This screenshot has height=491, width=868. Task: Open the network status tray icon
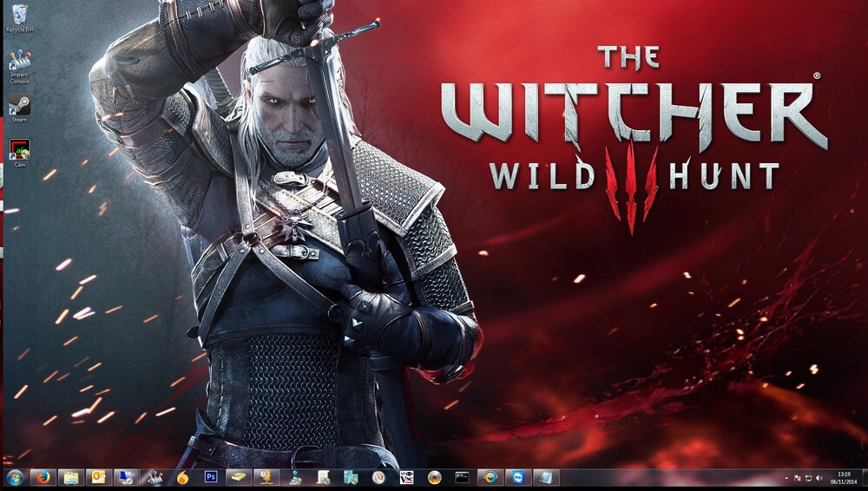[x=808, y=478]
